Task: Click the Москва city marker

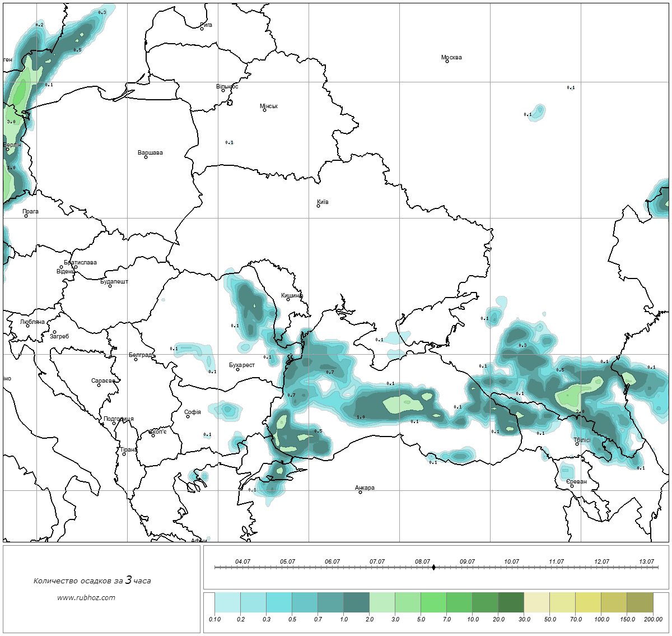Action: [x=447, y=61]
